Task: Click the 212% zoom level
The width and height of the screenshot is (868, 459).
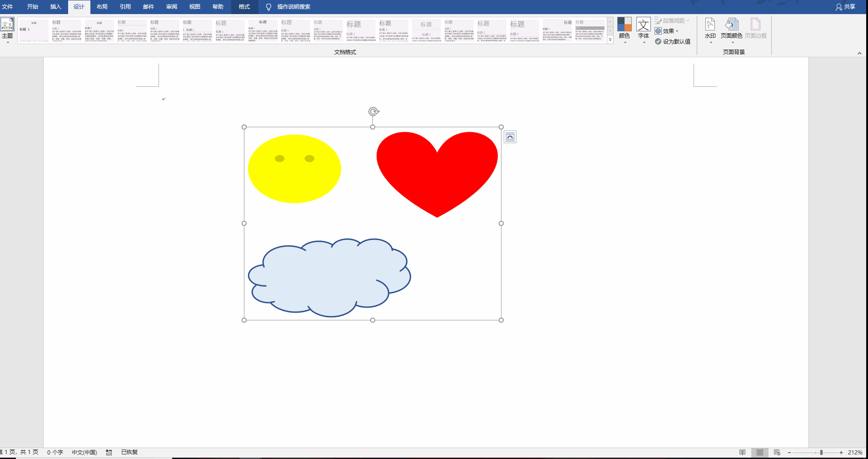Action: pos(855,452)
